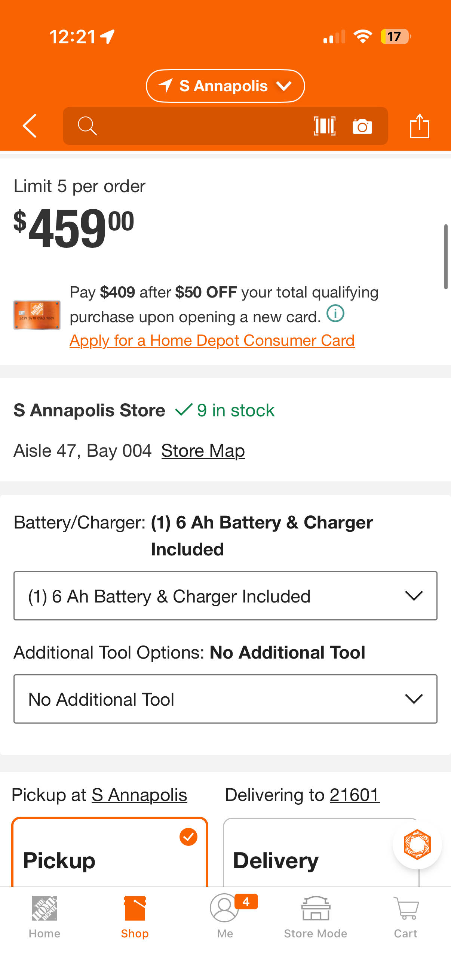Image resolution: width=451 pixels, height=980 pixels.
Task: Tap the orange checkmark on Pickup card
Action: 188,837
